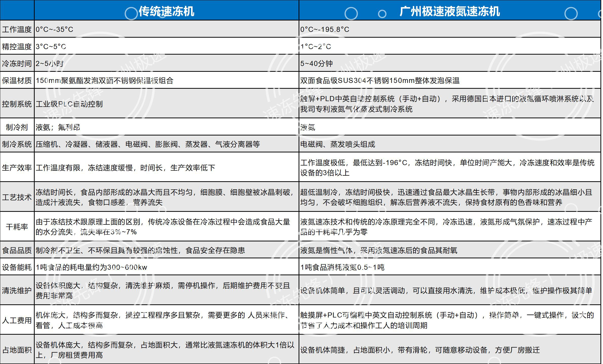
Task: Click the cell starting 压缩机、冷凝器
Action: [167, 144]
